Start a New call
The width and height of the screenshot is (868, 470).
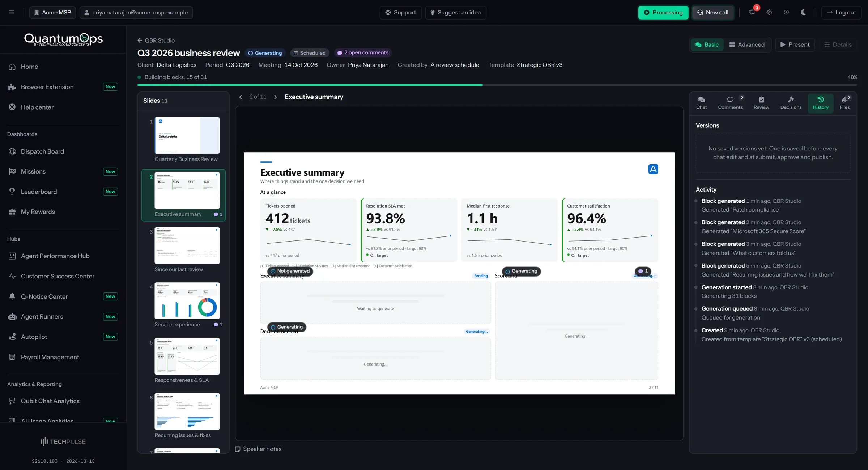pyautogui.click(x=712, y=12)
